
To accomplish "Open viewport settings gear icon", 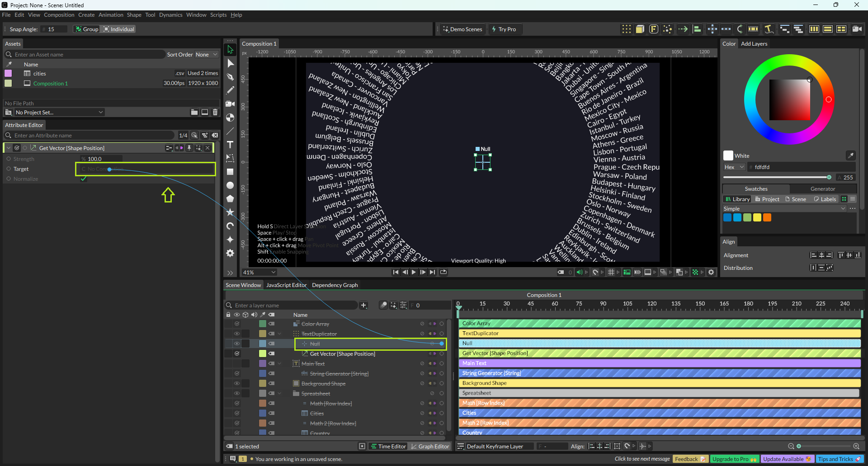I will [x=711, y=272].
